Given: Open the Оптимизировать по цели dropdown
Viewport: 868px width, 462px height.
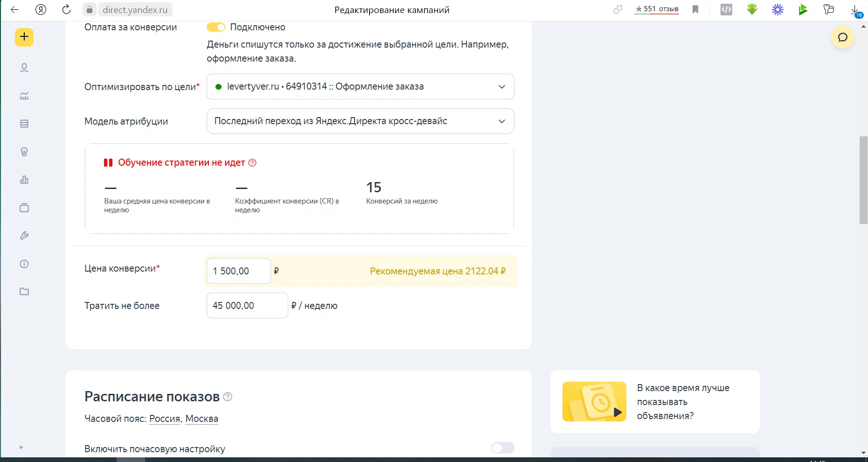Looking at the screenshot, I should (360, 86).
